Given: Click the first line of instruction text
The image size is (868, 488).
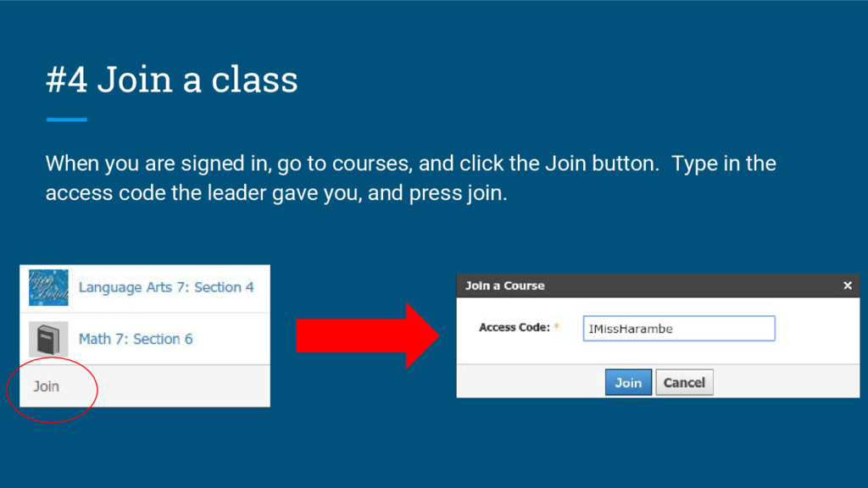Looking at the screenshot, I should click(x=410, y=163).
